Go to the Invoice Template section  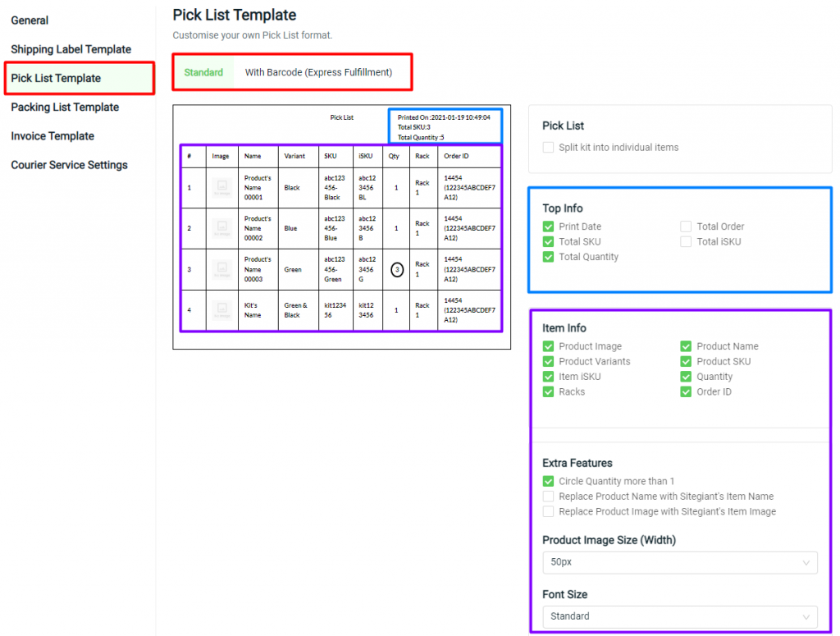point(52,135)
